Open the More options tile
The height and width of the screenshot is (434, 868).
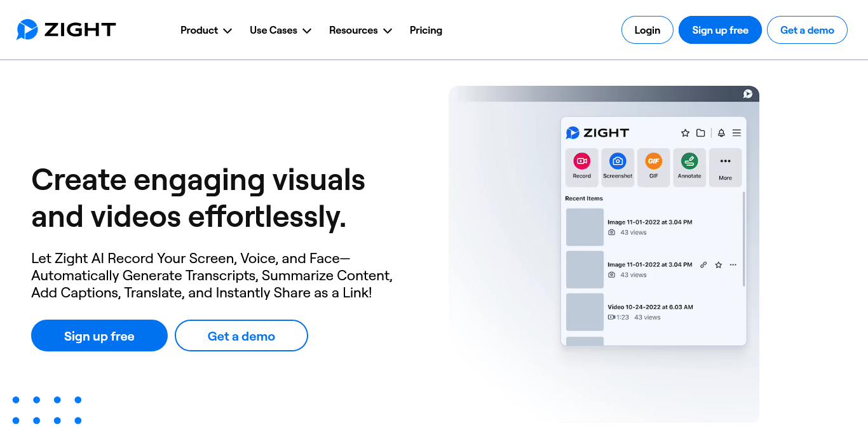point(725,167)
